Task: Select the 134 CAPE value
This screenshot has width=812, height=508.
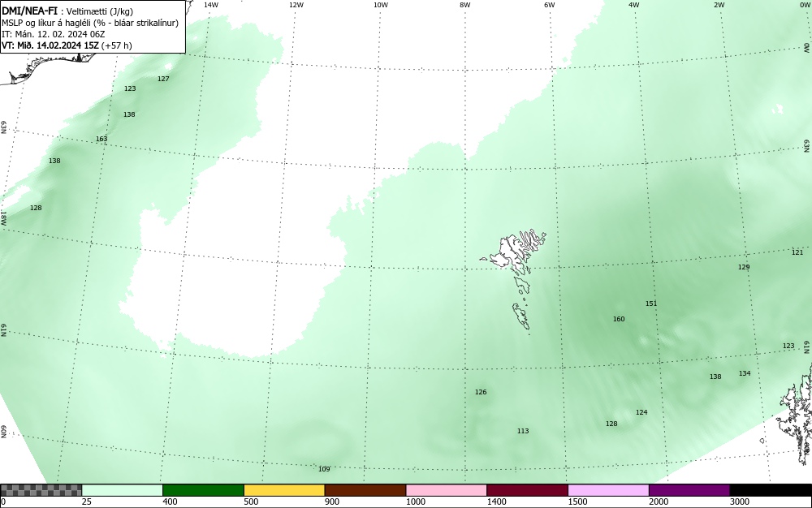Action: pyautogui.click(x=745, y=373)
